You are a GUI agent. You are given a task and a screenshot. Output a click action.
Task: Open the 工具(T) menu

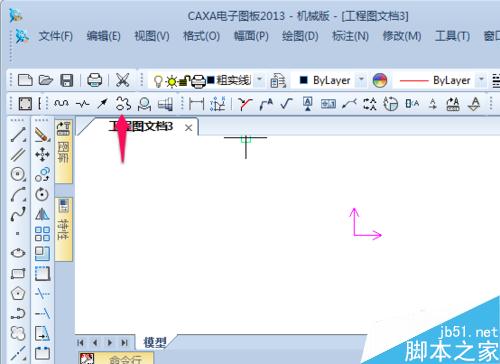pos(452,36)
